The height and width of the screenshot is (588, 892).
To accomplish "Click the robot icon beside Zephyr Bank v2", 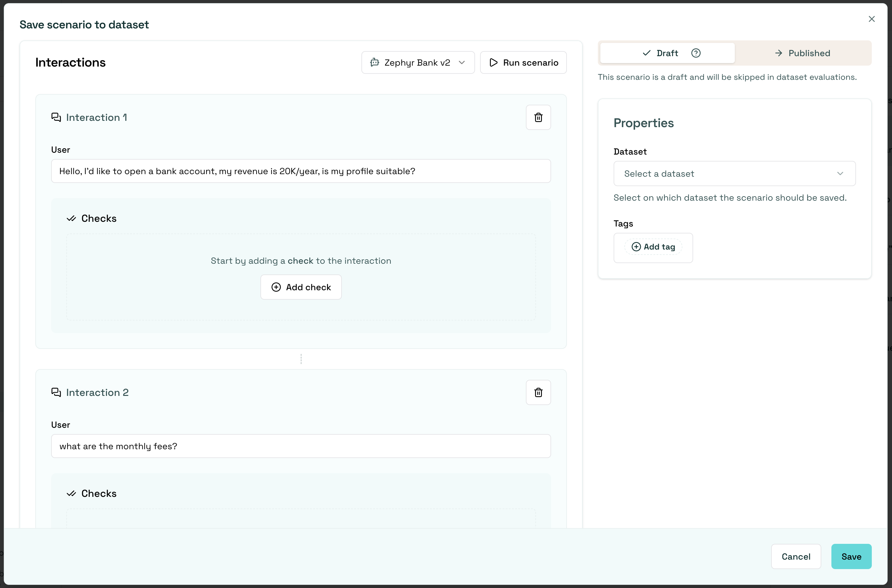I will click(x=375, y=62).
